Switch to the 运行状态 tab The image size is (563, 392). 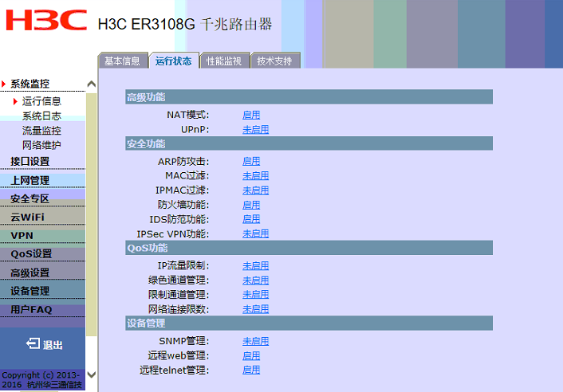(x=173, y=61)
